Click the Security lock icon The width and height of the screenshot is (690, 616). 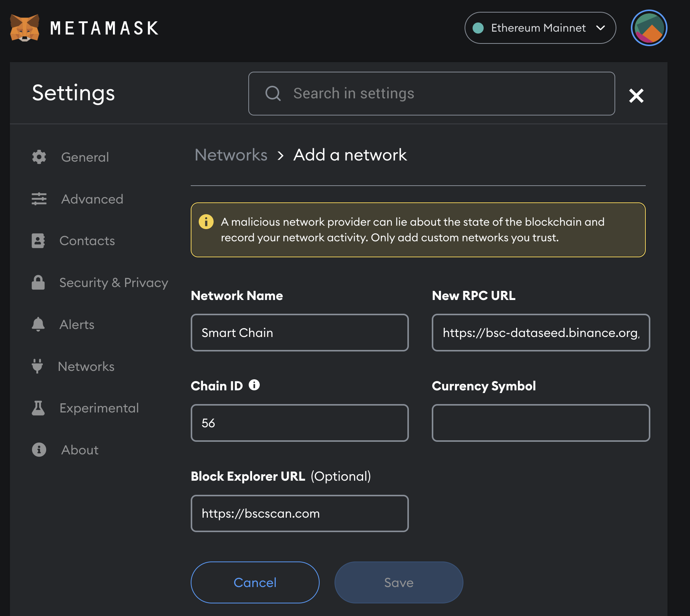pyautogui.click(x=38, y=282)
